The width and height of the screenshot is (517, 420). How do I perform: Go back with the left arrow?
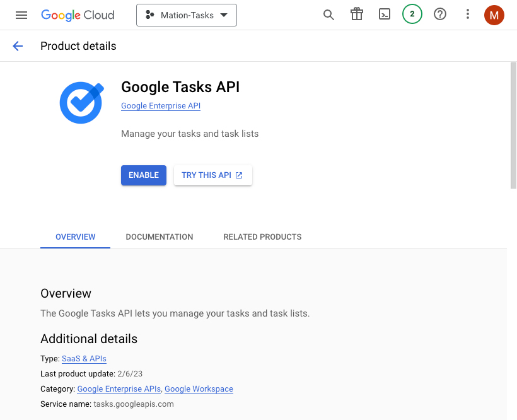point(18,46)
